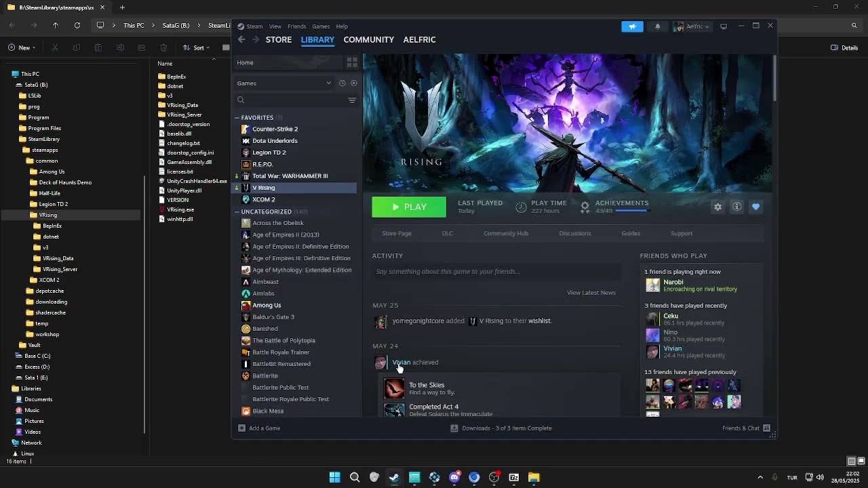Viewport: 868px width, 488px height.
Task: Go to the STORE tab
Action: [x=279, y=40]
